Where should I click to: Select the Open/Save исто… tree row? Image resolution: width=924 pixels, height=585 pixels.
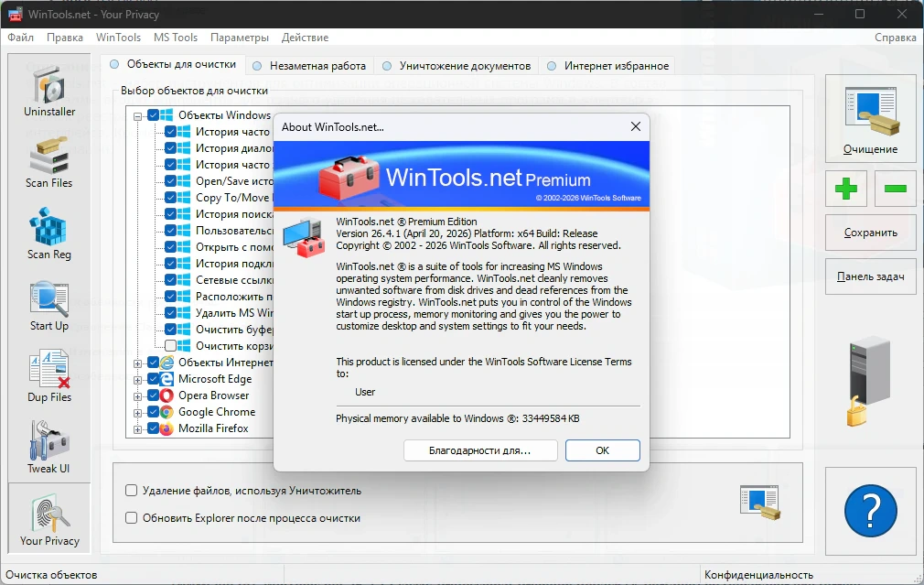pos(234,181)
